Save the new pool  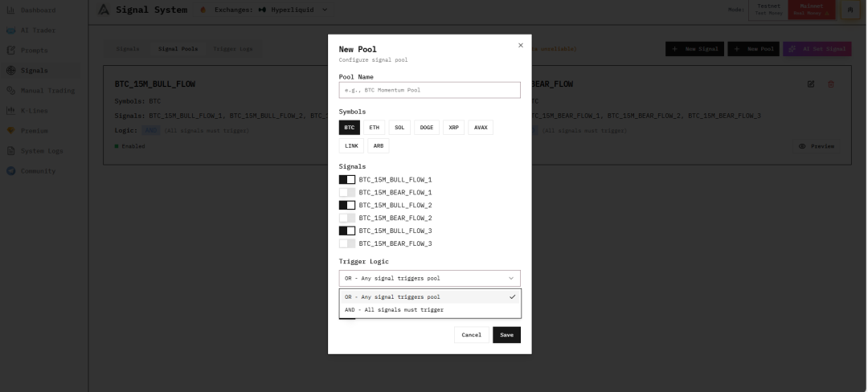[506, 335]
